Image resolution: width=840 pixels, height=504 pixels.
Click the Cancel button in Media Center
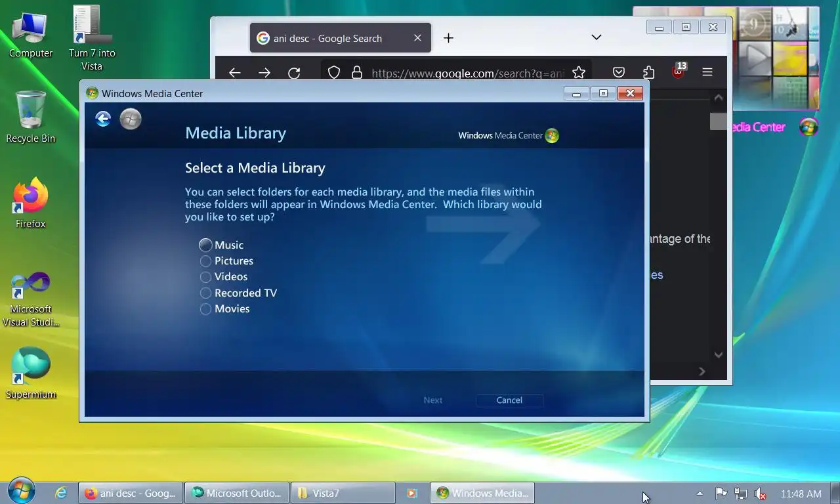(509, 400)
